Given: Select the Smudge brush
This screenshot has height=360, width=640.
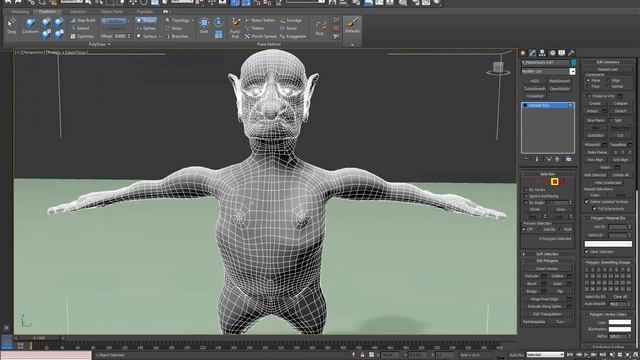Looking at the screenshot, I should 291,20.
